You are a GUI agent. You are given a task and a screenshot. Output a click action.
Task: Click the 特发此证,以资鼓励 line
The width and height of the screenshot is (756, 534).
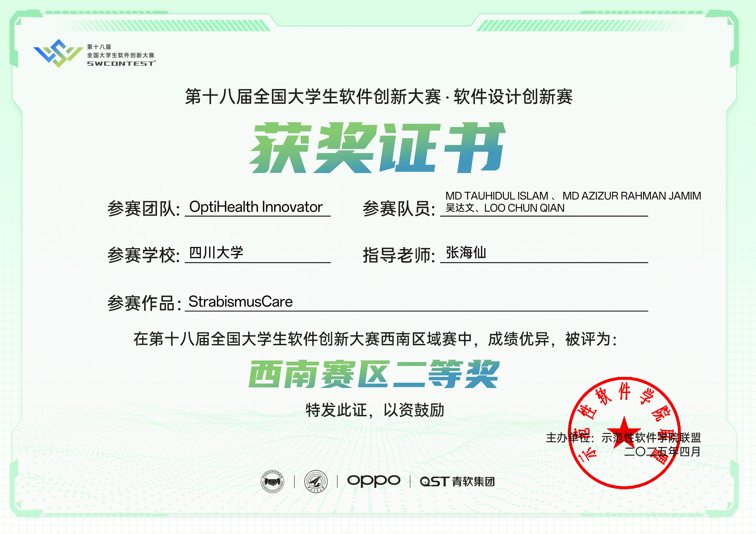coord(375,410)
